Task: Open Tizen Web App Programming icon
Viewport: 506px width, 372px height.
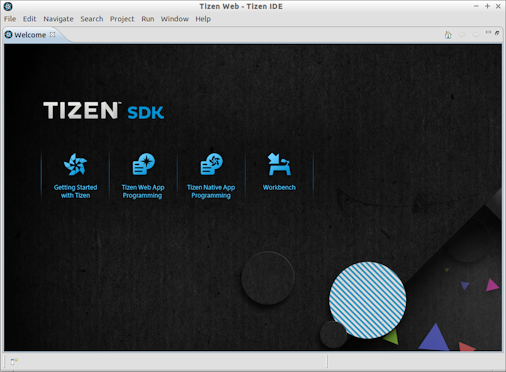Action: [x=143, y=164]
